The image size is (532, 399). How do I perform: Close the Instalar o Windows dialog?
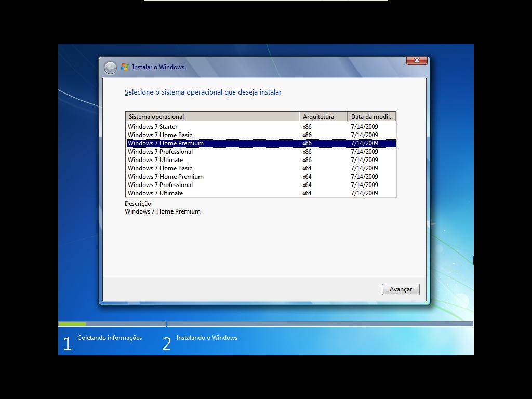(417, 60)
